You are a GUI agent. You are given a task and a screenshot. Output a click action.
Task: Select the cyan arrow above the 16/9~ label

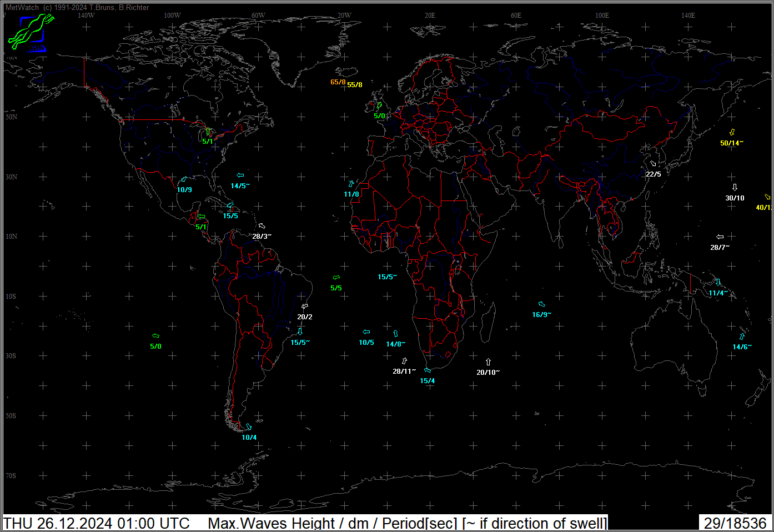(541, 304)
